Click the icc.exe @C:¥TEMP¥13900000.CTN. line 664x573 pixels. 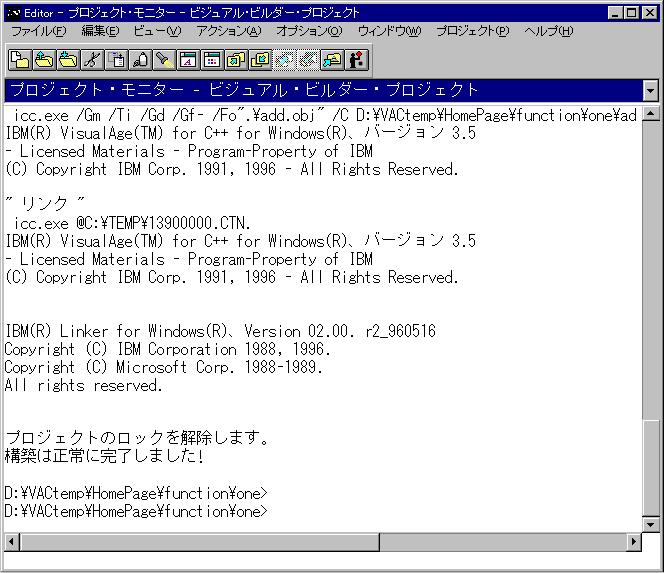[x=132, y=223]
